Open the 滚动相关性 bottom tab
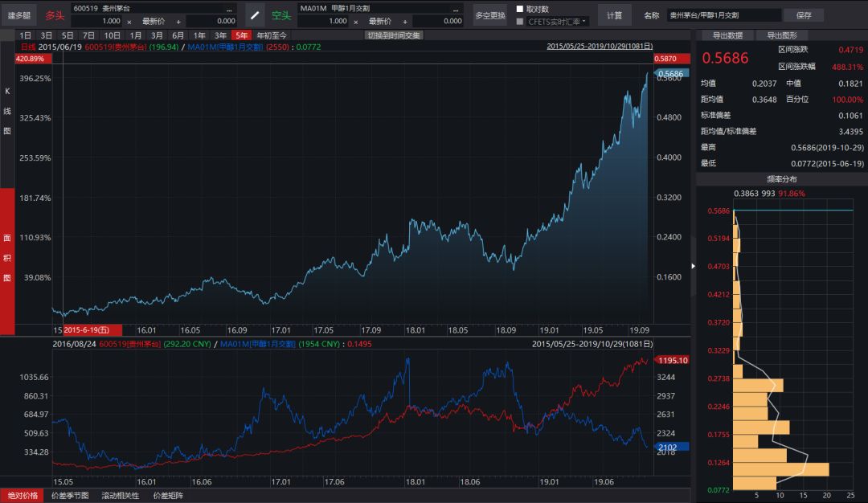868x503 pixels. (120, 495)
